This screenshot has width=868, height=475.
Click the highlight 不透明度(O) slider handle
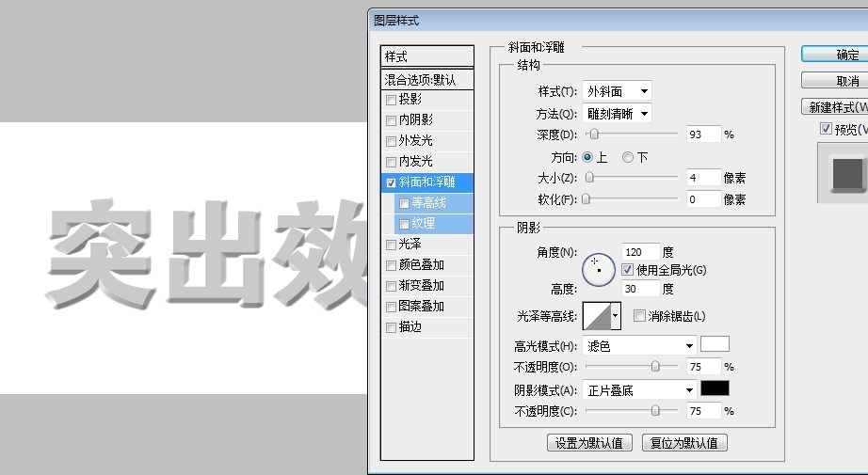click(x=655, y=367)
